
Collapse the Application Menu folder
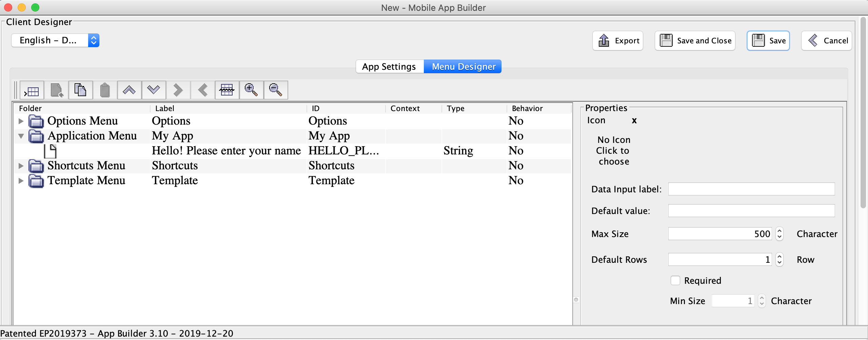(x=21, y=136)
